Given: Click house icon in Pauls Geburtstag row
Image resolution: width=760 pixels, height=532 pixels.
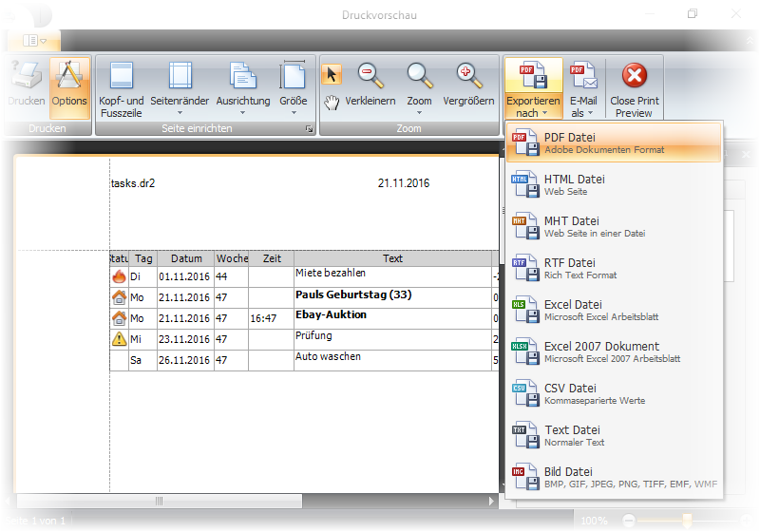Looking at the screenshot, I should tap(119, 297).
